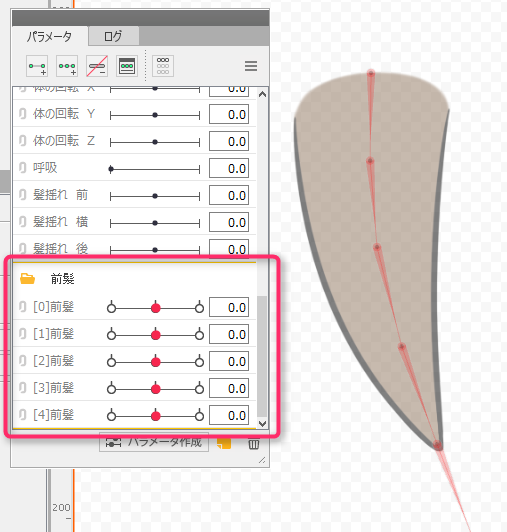Click the value field of 体の回転 Y
507x532 pixels.
coord(229,114)
